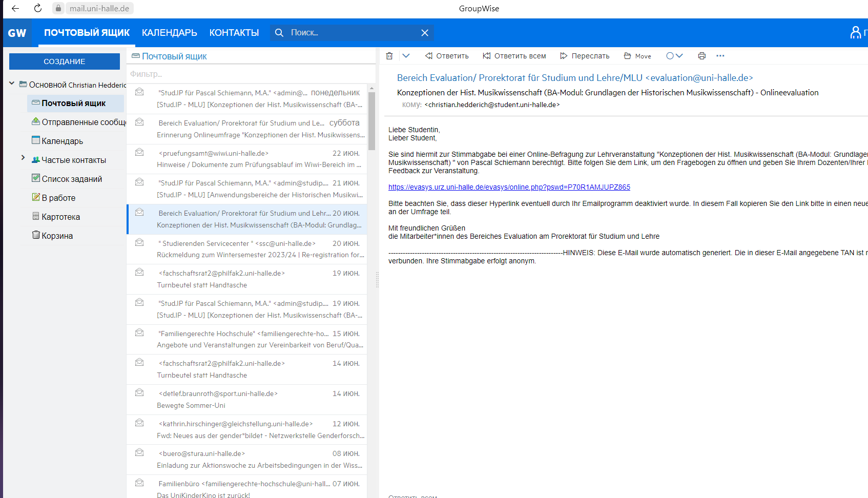Click the sender Bereich Evaluation header link
868x498 pixels.
(575, 78)
